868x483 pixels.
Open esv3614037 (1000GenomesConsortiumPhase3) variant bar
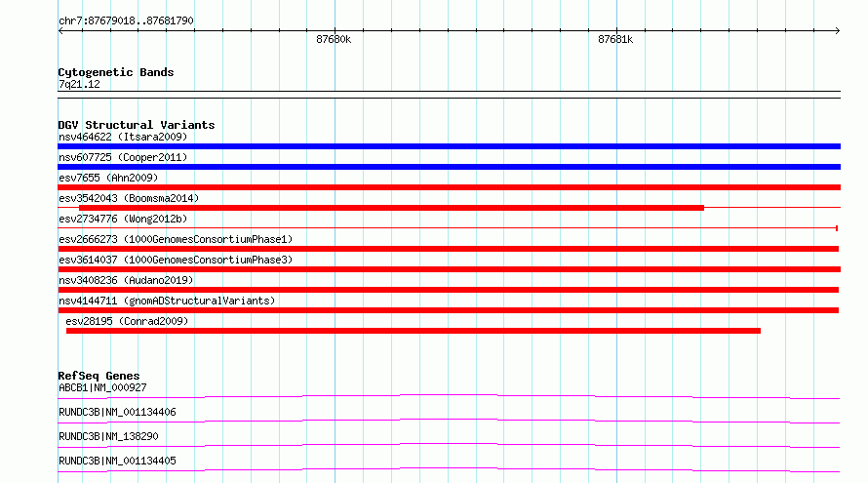coord(449,269)
